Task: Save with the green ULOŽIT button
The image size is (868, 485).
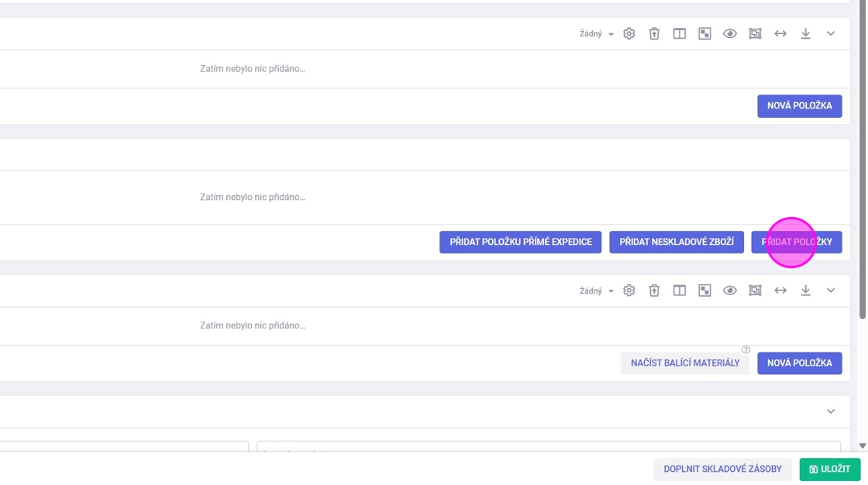Action: coord(830,470)
